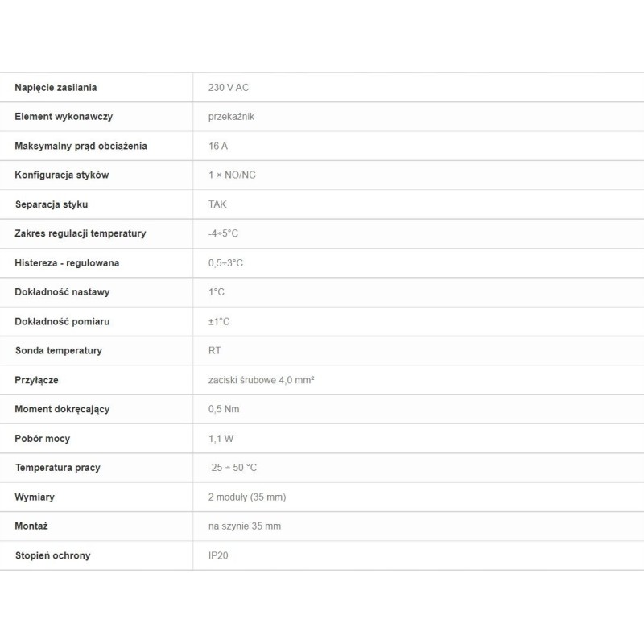The height and width of the screenshot is (644, 644).
Task: Select '2 moduły (35 mm)' dimensions value
Action: coord(246,497)
